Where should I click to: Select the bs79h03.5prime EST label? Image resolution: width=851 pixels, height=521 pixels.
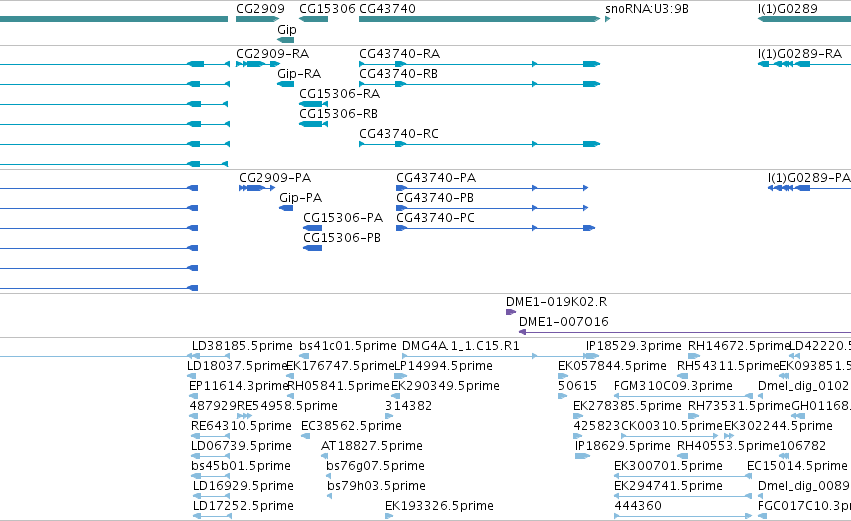(376, 487)
